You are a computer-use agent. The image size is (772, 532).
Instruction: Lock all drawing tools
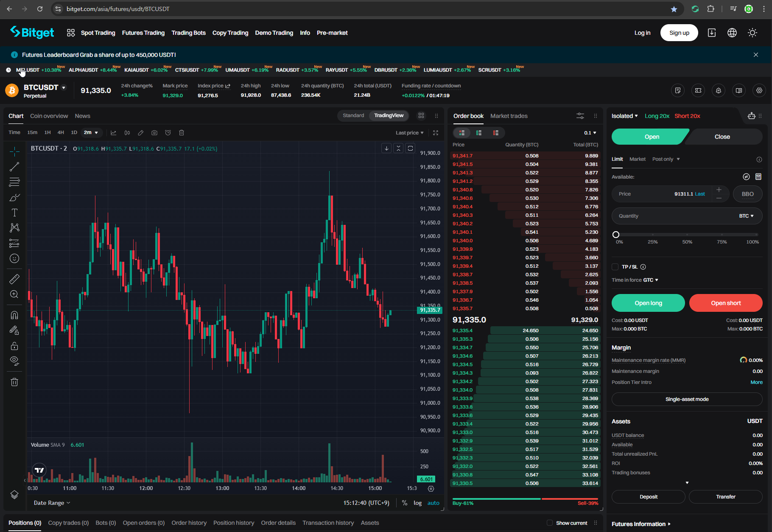point(14,346)
